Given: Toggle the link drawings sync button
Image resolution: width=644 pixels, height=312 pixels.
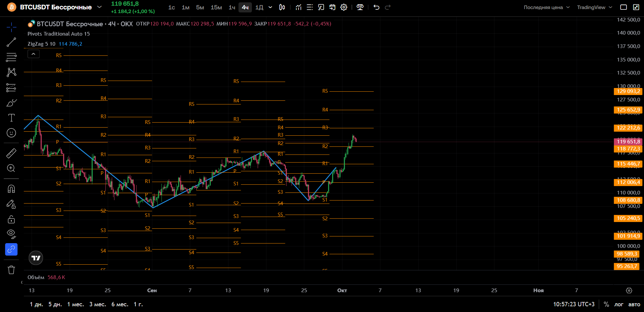Looking at the screenshot, I should pos(11,250).
